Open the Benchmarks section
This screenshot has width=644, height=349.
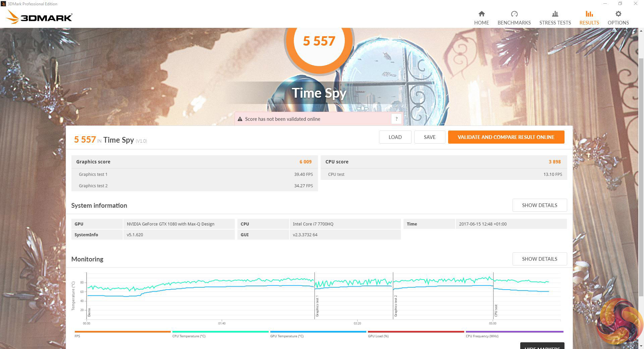pyautogui.click(x=514, y=18)
